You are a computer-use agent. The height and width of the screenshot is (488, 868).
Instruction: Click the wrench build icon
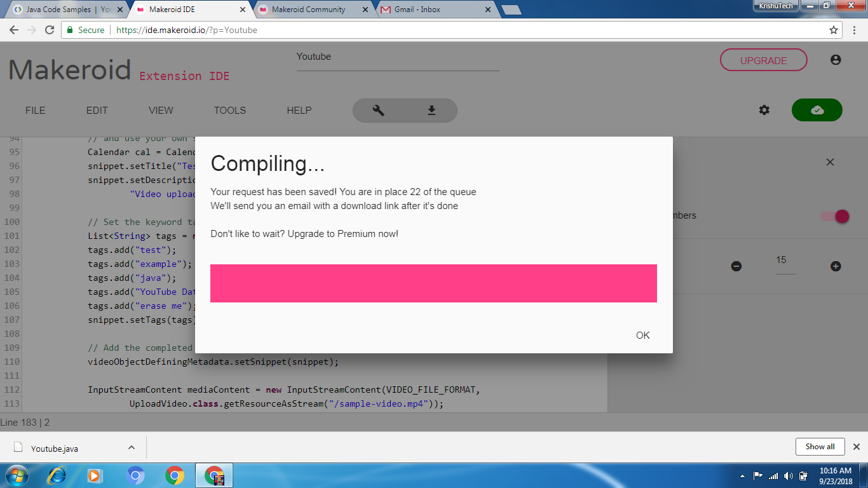tap(379, 111)
